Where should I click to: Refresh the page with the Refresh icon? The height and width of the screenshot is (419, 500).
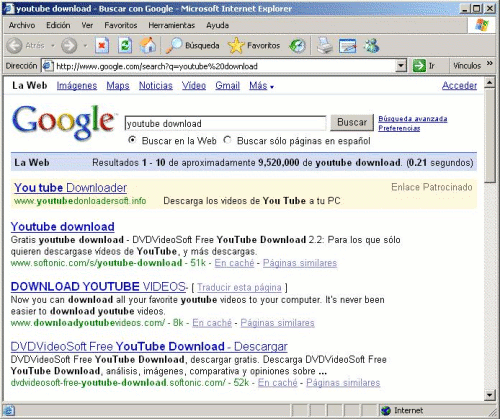[x=125, y=46]
